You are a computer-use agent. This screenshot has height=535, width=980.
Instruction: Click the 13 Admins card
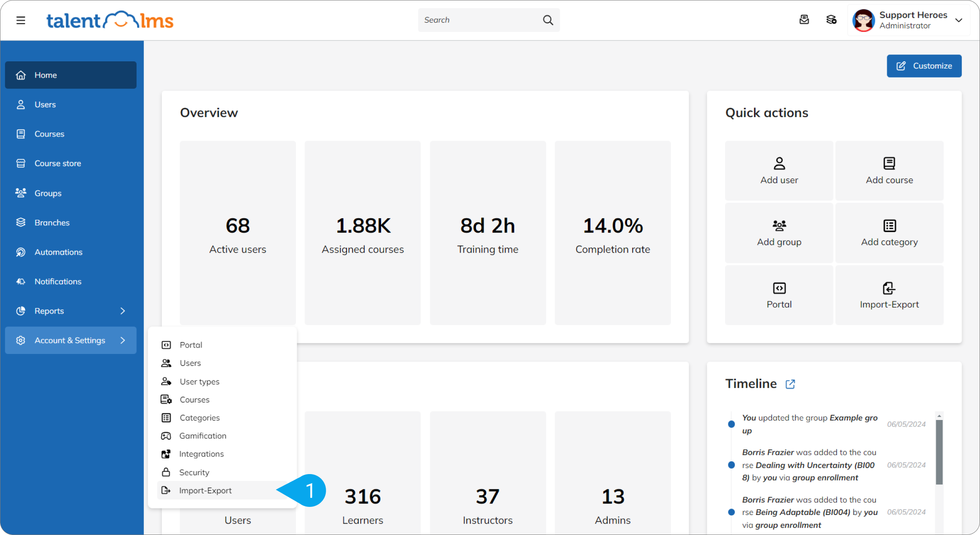(613, 473)
